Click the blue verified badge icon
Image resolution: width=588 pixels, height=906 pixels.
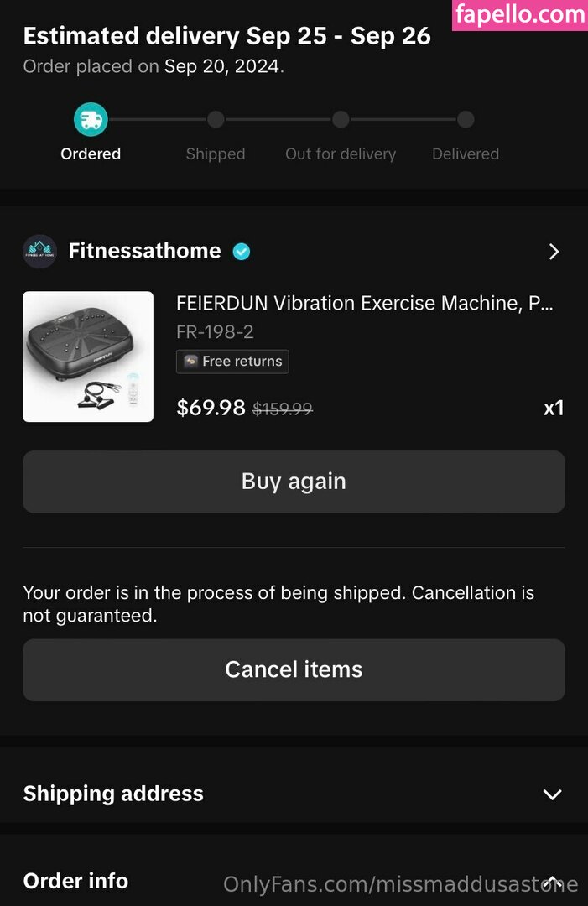(x=242, y=251)
